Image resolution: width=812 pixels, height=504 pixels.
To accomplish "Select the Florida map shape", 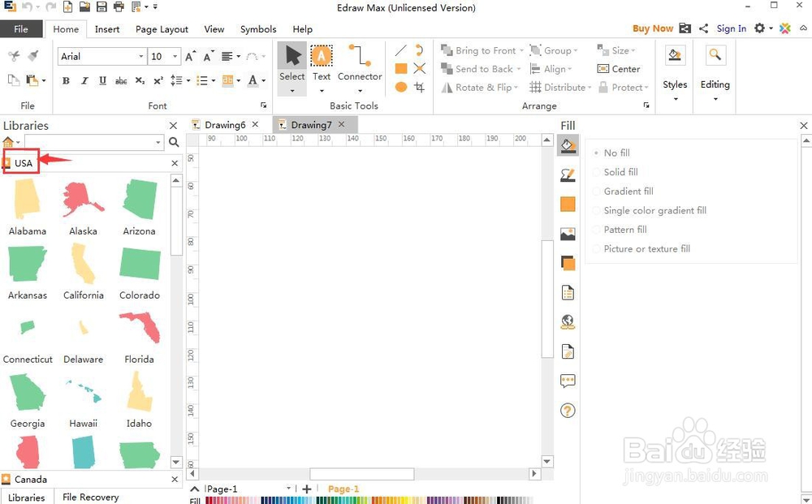I will (x=140, y=327).
